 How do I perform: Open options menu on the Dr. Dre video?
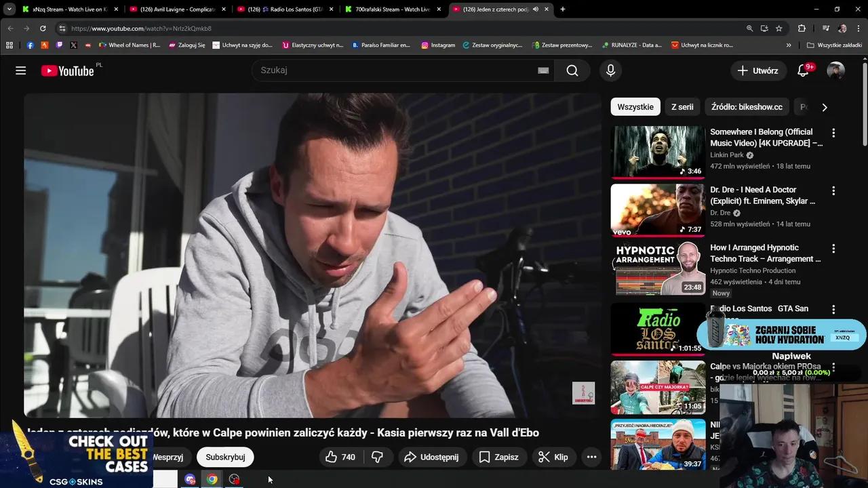pyautogui.click(x=833, y=190)
